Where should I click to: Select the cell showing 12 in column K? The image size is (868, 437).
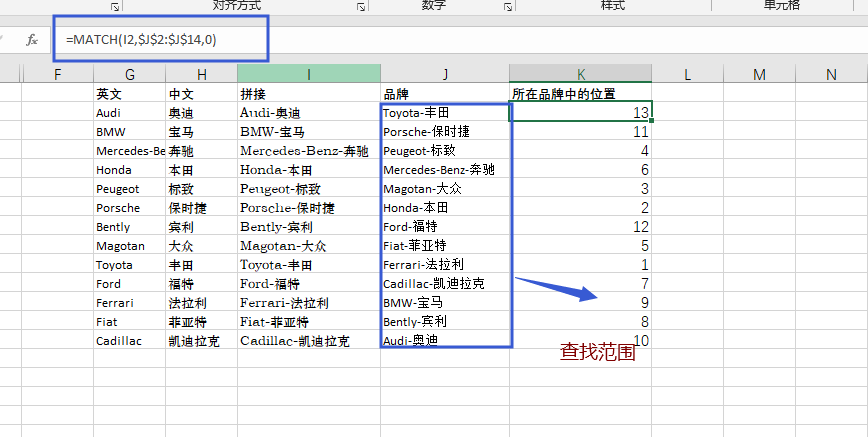581,227
